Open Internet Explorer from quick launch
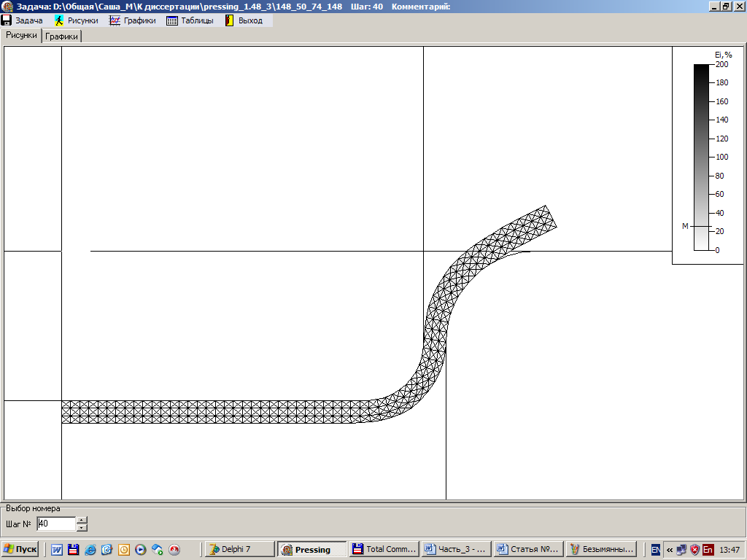Image resolution: width=747 pixels, height=560 pixels. click(90, 549)
